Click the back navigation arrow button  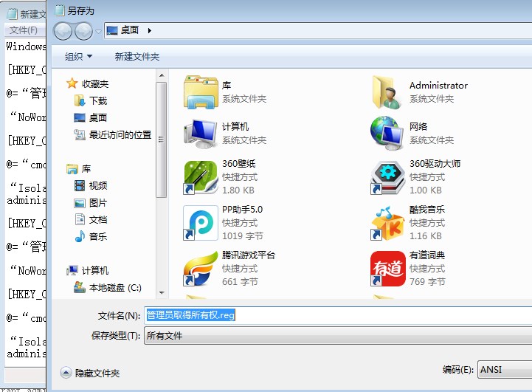pos(63,32)
